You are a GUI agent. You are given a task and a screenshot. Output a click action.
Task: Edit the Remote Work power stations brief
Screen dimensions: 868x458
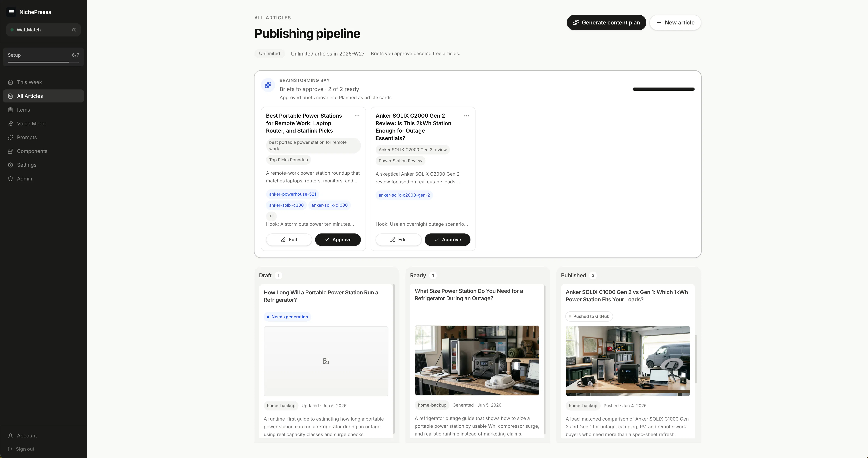point(289,240)
